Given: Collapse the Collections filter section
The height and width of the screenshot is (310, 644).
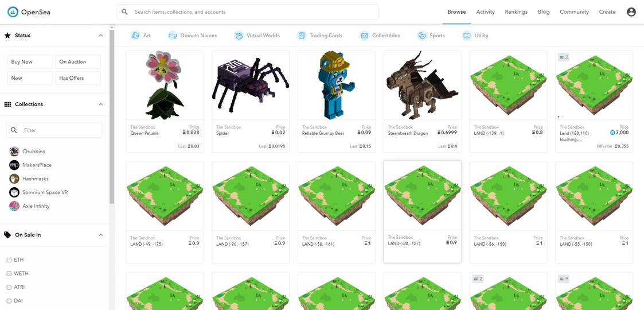Looking at the screenshot, I should point(100,104).
